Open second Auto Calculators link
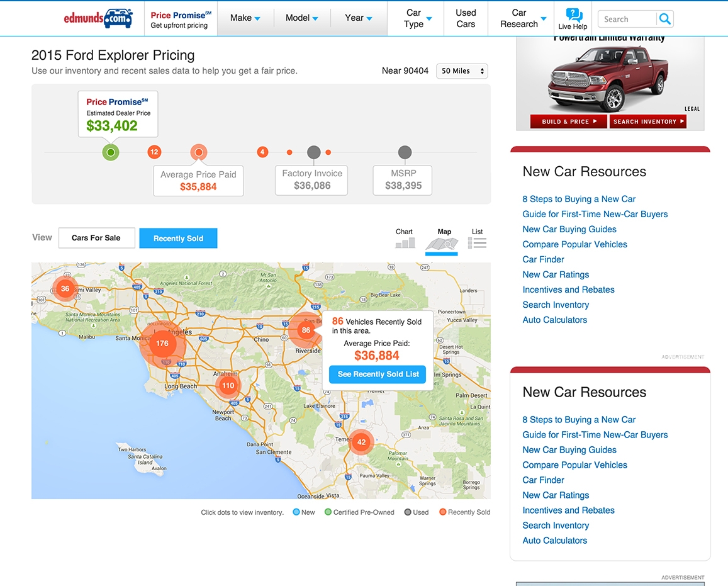The width and height of the screenshot is (728, 586). click(x=554, y=540)
